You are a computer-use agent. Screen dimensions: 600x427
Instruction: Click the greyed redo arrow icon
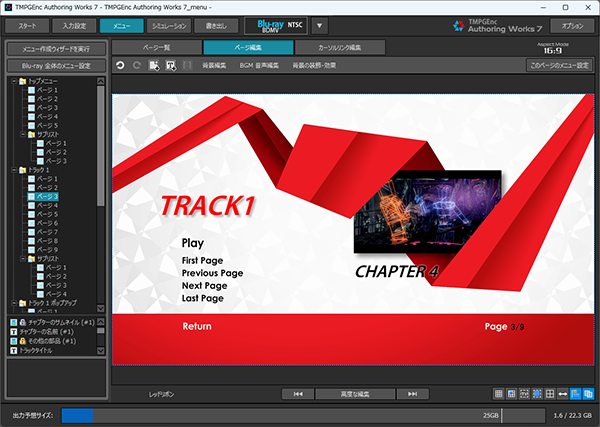(x=137, y=65)
